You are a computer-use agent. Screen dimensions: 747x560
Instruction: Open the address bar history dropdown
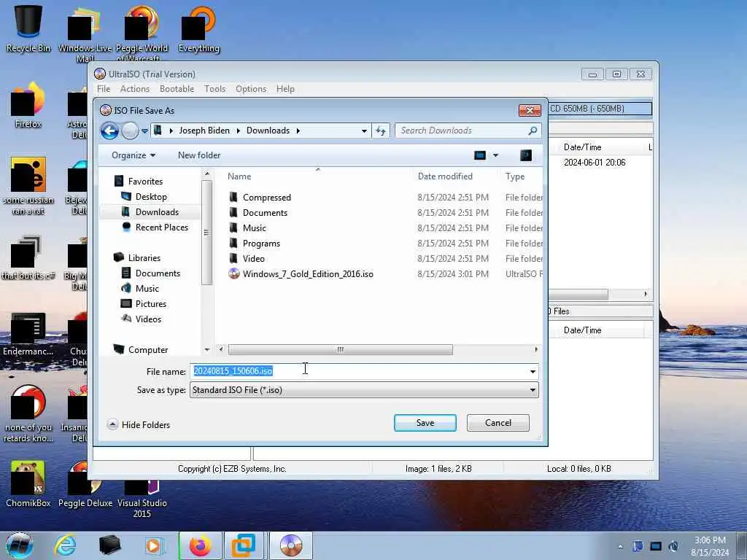(x=364, y=131)
